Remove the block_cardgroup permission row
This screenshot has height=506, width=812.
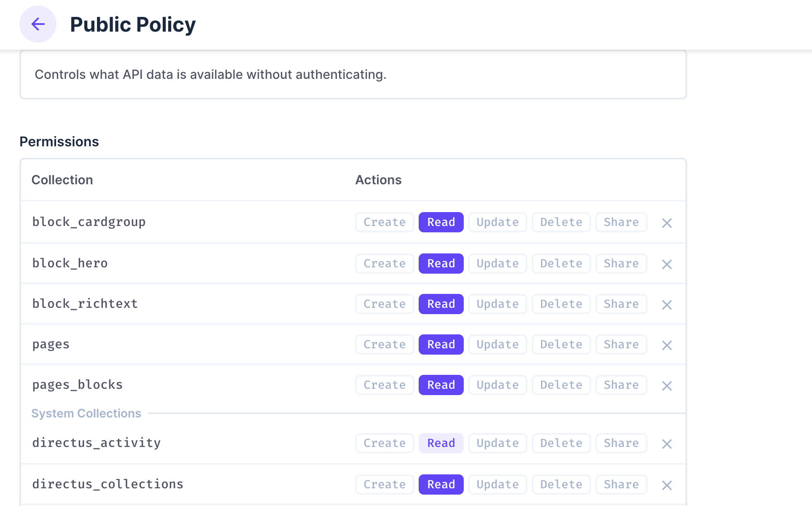[x=667, y=223]
